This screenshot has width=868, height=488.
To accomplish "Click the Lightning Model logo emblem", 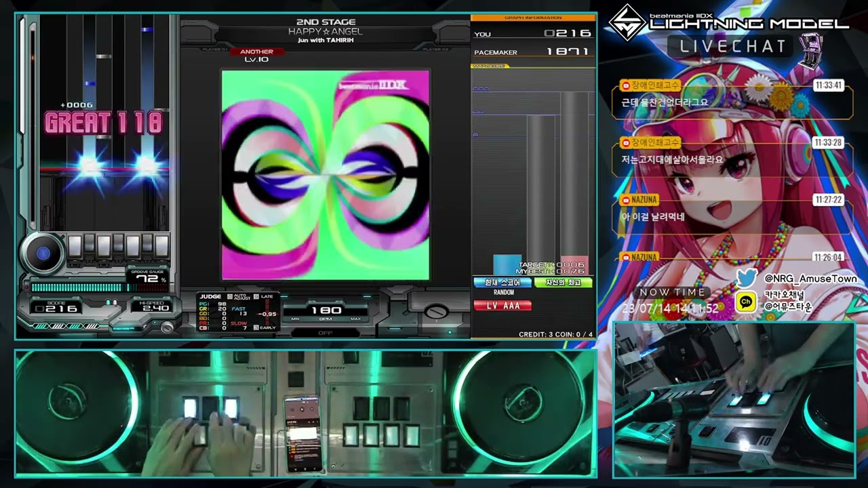I will [627, 24].
